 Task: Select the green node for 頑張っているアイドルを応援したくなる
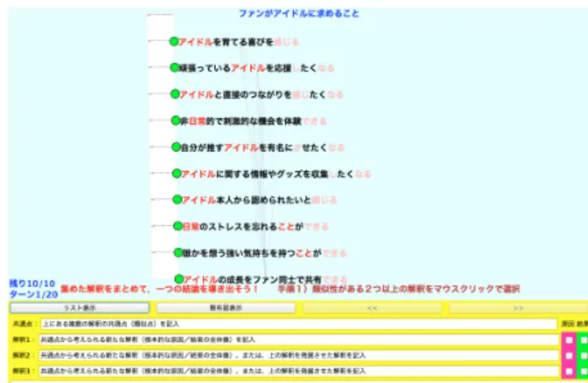pyautogui.click(x=174, y=68)
